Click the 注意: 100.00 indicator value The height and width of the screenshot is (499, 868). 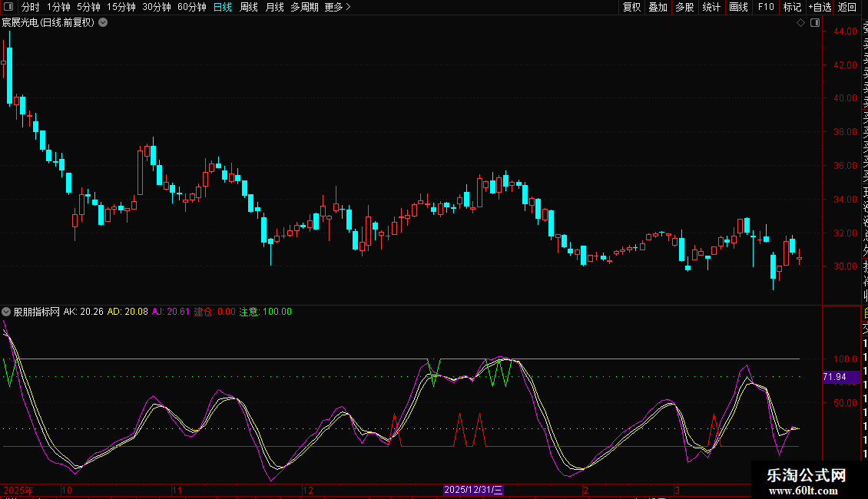265,312
